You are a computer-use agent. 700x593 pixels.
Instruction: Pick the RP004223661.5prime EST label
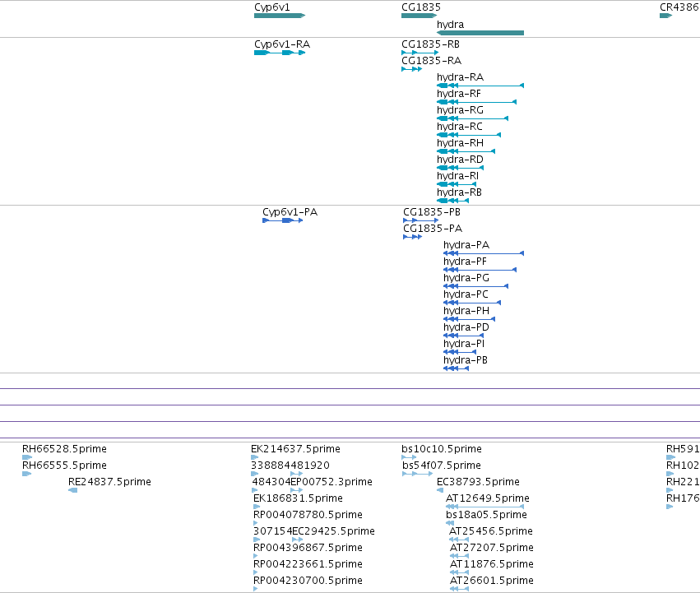click(308, 564)
